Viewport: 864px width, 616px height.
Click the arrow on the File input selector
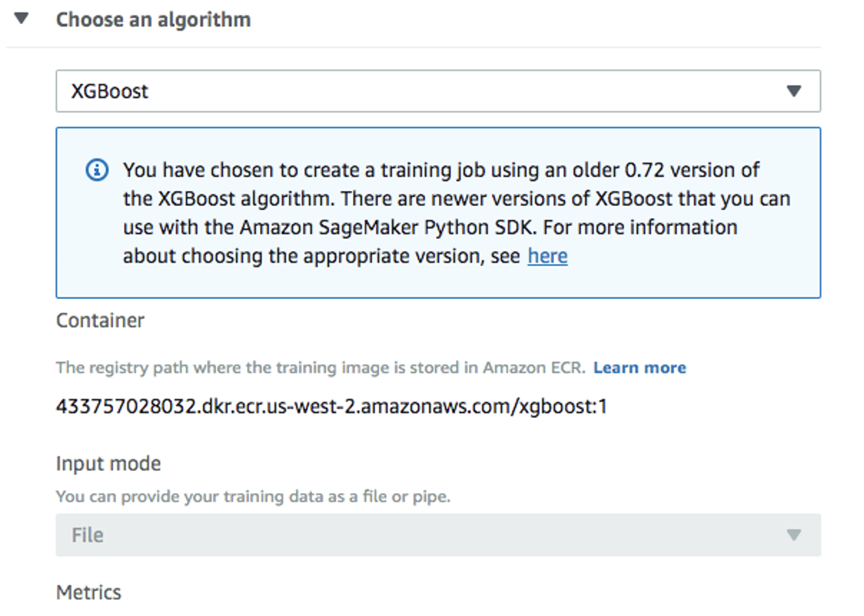point(794,535)
